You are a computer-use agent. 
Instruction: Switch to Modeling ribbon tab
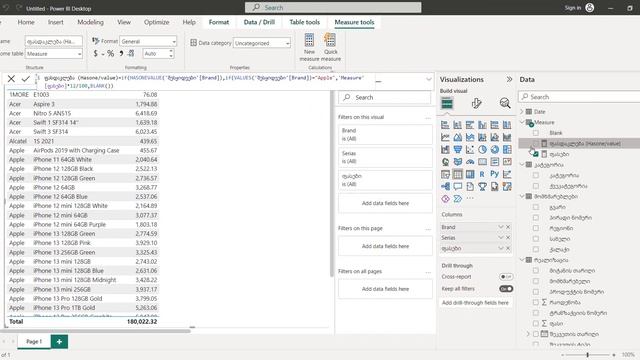click(91, 22)
